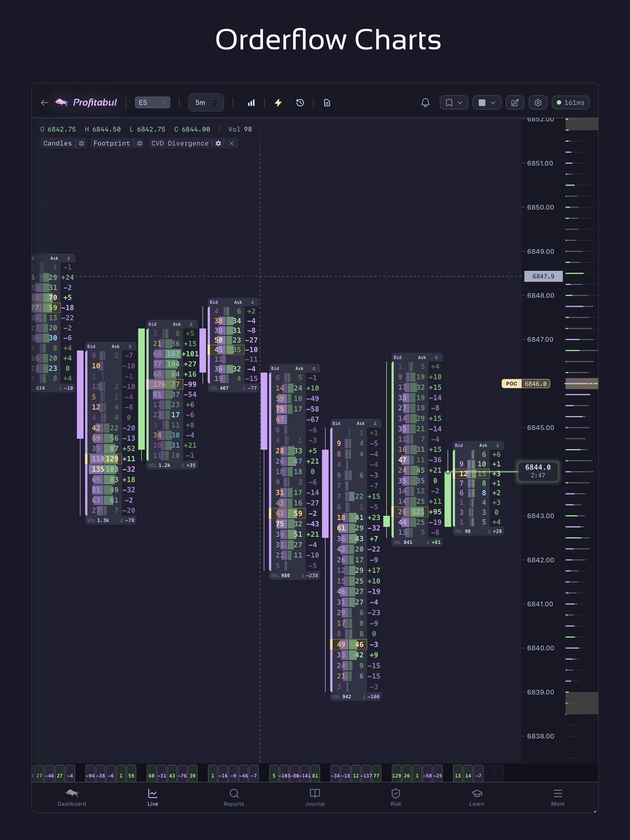Click the current price 6844.0 label
Image resolution: width=630 pixels, height=840 pixels.
(538, 471)
